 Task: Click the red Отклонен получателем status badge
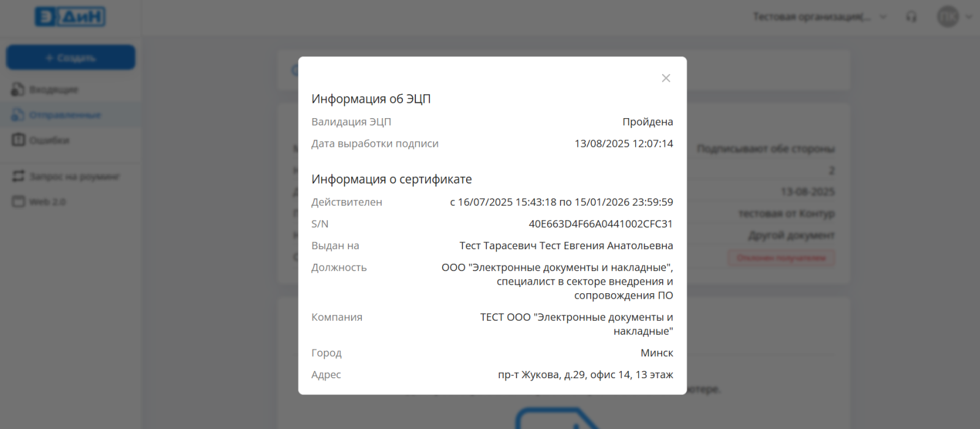(781, 258)
